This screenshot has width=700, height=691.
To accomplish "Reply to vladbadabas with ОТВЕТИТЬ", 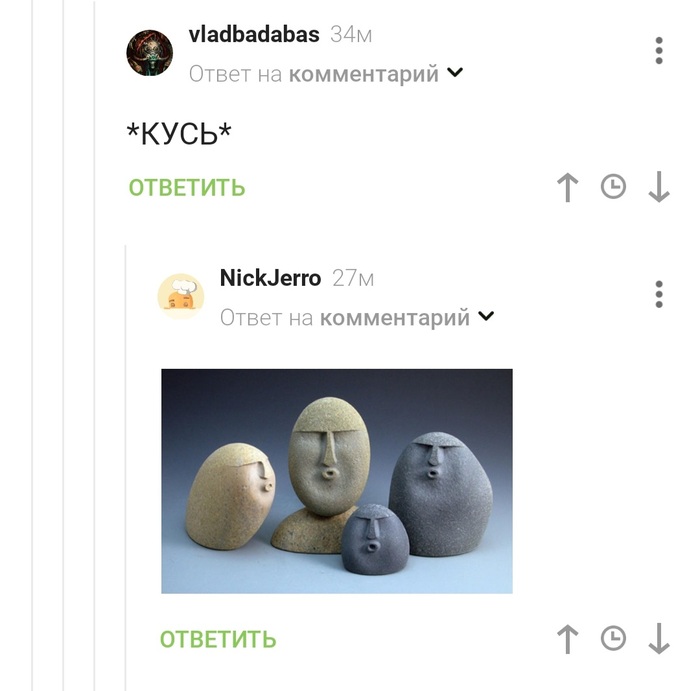I will (187, 187).
